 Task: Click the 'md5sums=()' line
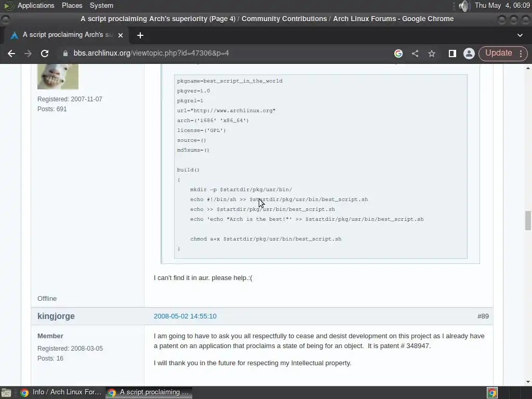[193, 150]
